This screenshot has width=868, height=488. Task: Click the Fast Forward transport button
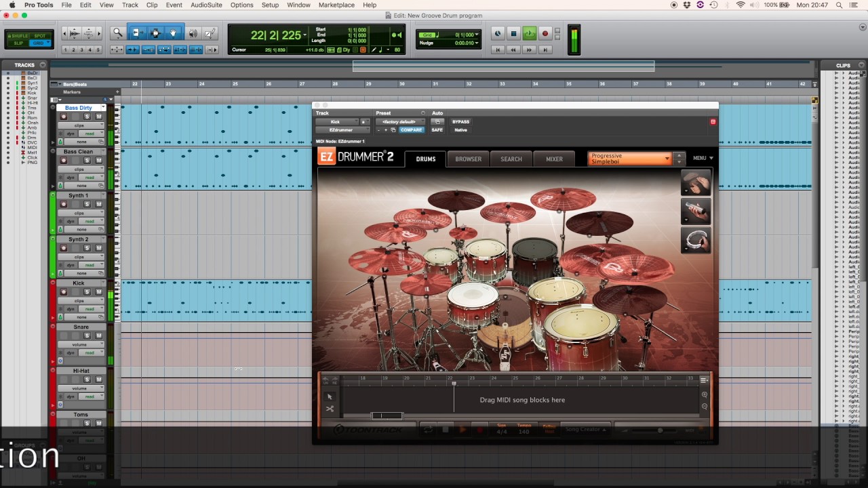point(529,49)
